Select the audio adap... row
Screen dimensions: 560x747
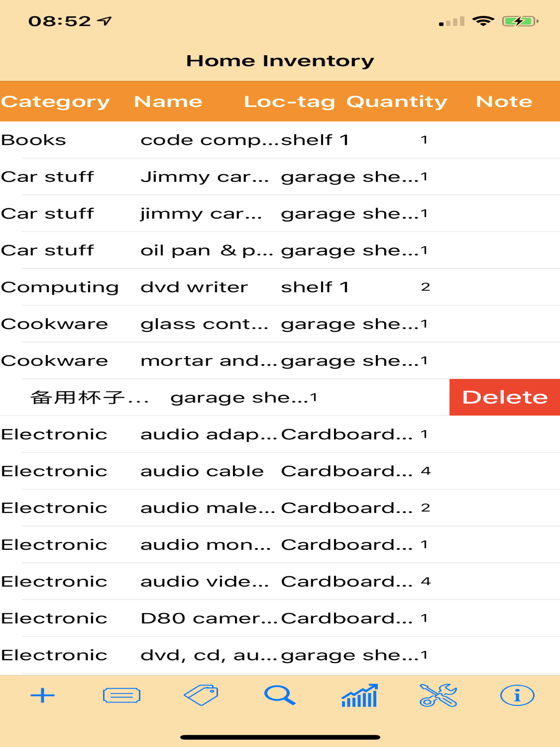click(x=280, y=434)
